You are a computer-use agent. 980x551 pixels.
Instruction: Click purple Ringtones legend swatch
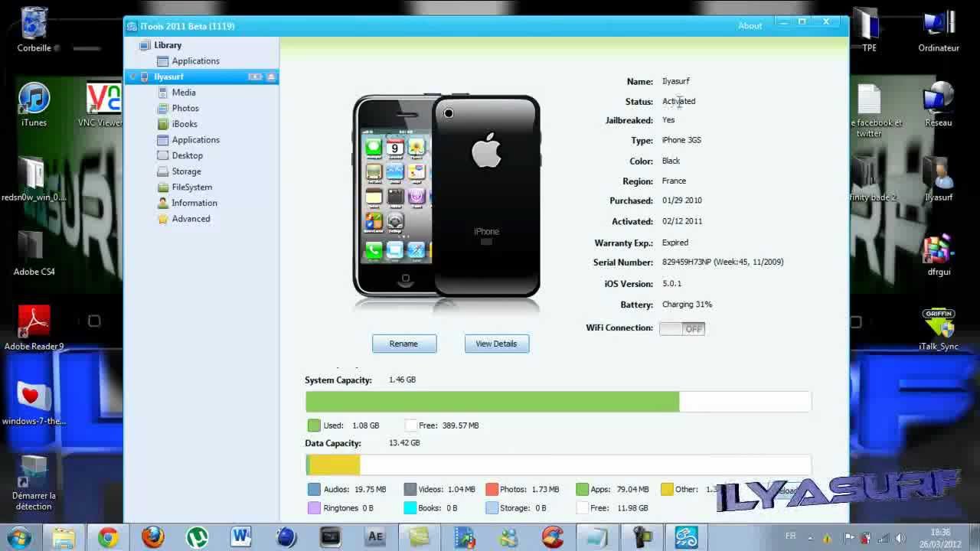click(314, 508)
